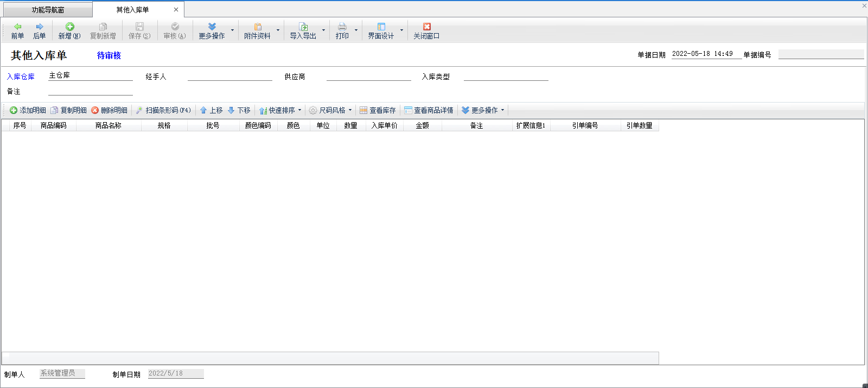Sort by 商品名称 column header
This screenshot has width=868, height=388.
coord(108,125)
